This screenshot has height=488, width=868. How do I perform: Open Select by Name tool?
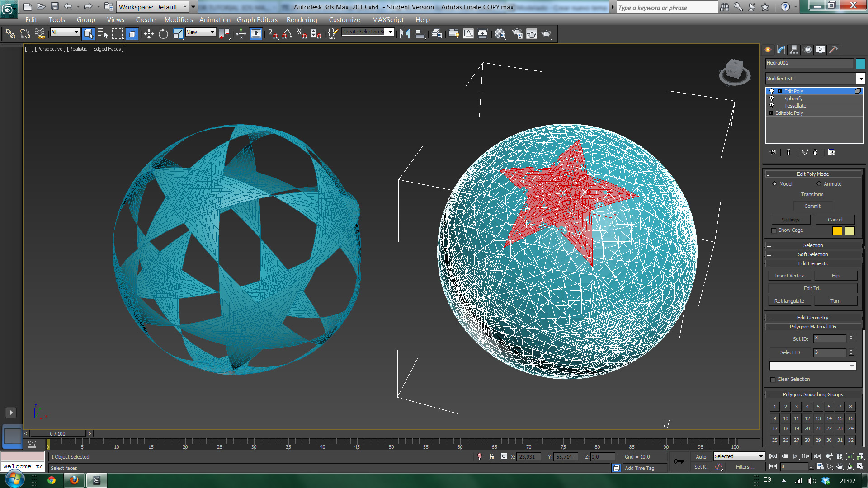pyautogui.click(x=103, y=34)
